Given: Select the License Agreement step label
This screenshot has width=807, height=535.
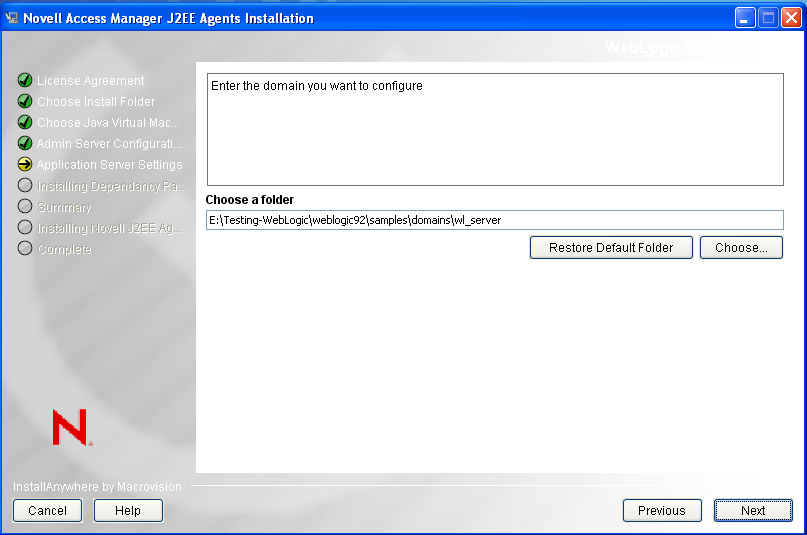Looking at the screenshot, I should 91,81.
